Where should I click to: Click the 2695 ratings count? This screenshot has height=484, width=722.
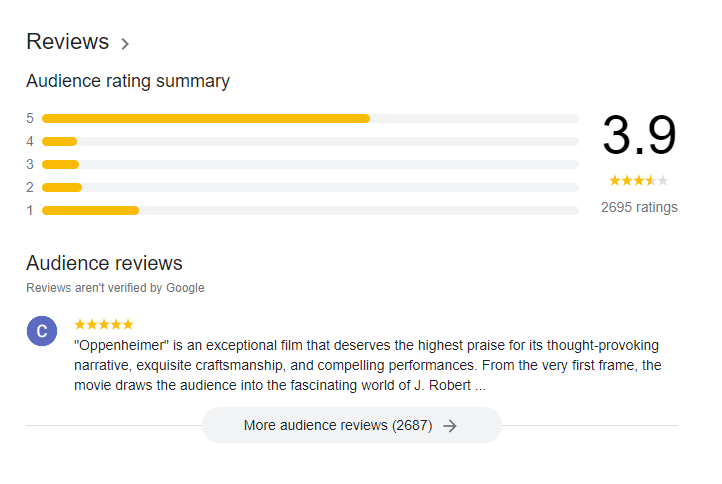point(639,207)
